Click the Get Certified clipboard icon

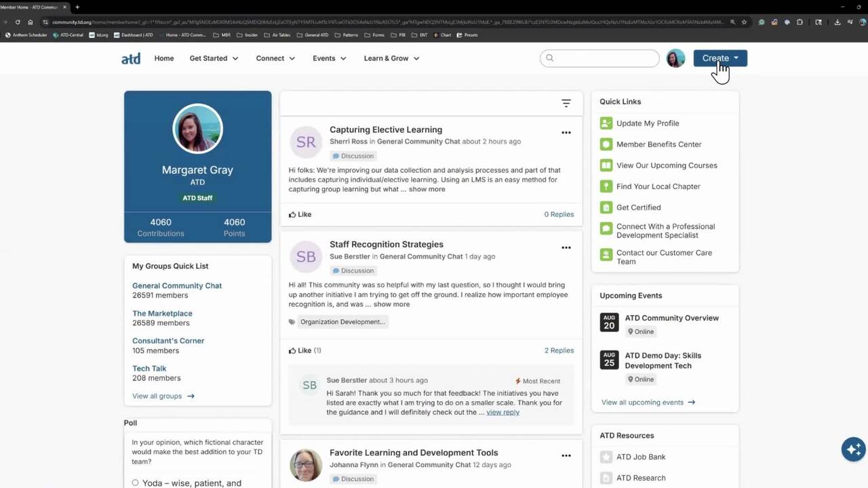(x=606, y=207)
